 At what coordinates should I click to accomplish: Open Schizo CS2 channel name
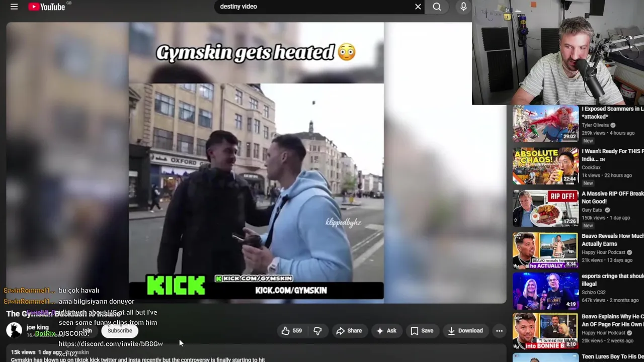(x=594, y=292)
